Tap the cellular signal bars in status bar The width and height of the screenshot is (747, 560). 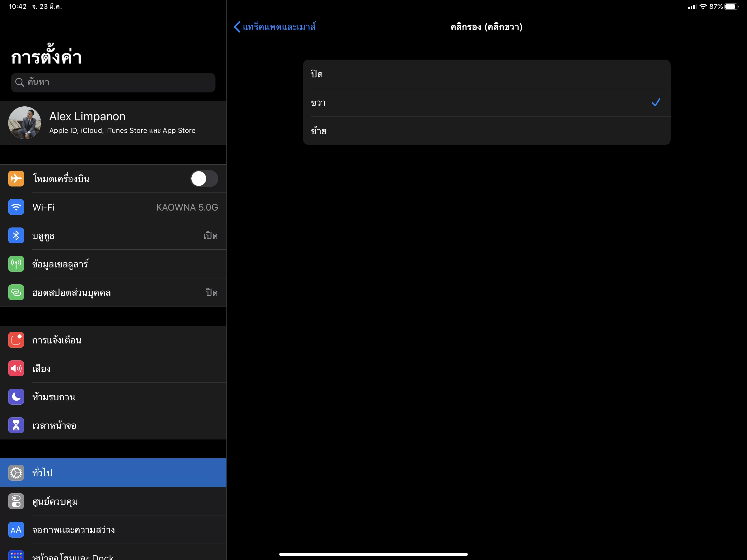[692, 7]
